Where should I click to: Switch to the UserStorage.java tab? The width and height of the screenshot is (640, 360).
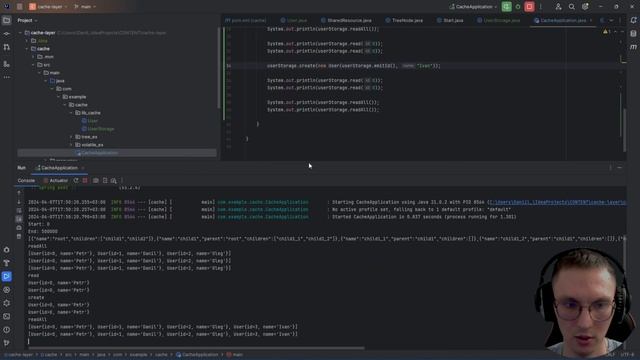[498, 20]
